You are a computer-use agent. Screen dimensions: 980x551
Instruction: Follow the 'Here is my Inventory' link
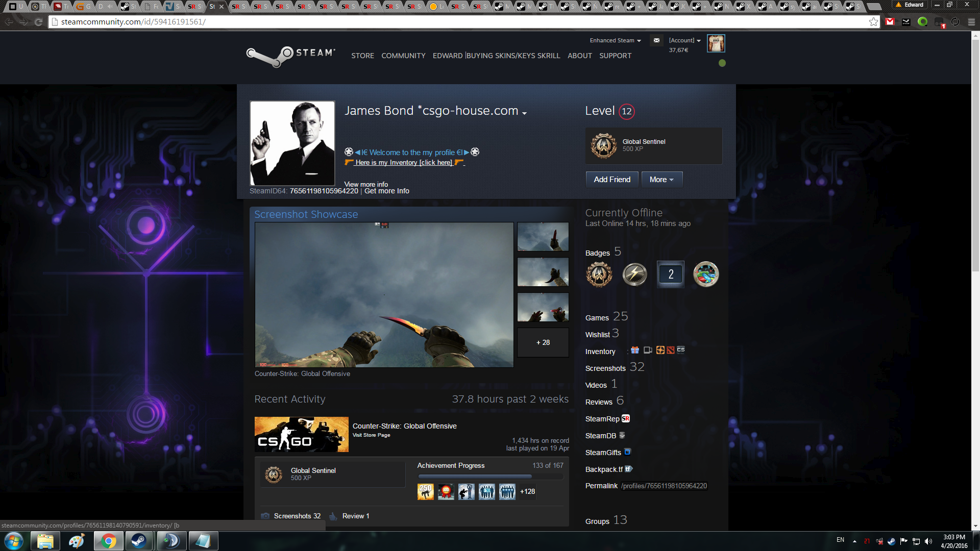click(404, 163)
